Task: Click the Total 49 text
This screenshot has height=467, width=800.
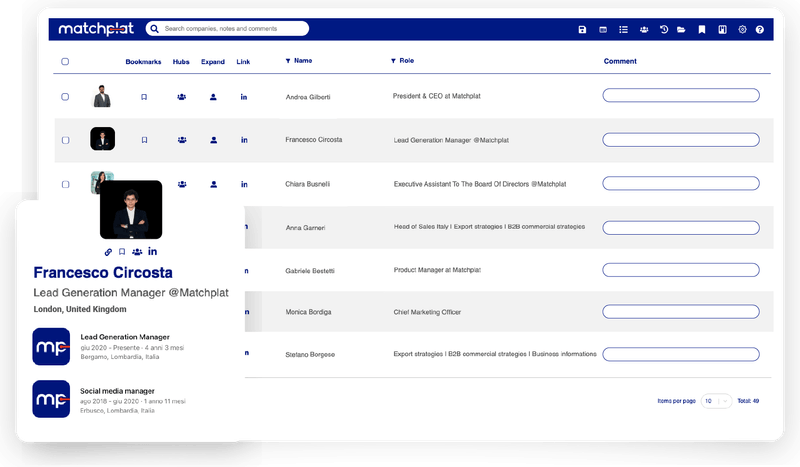Action: [x=748, y=401]
